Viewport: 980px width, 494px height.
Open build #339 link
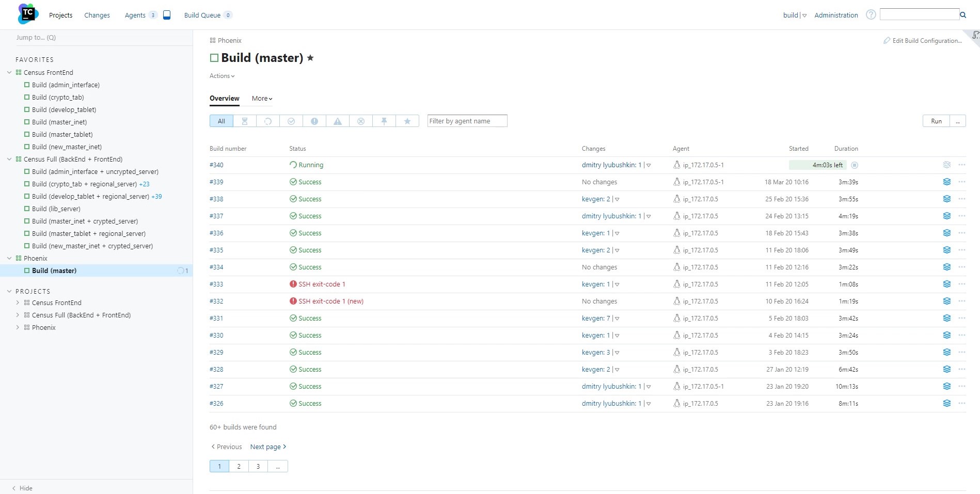tap(216, 182)
